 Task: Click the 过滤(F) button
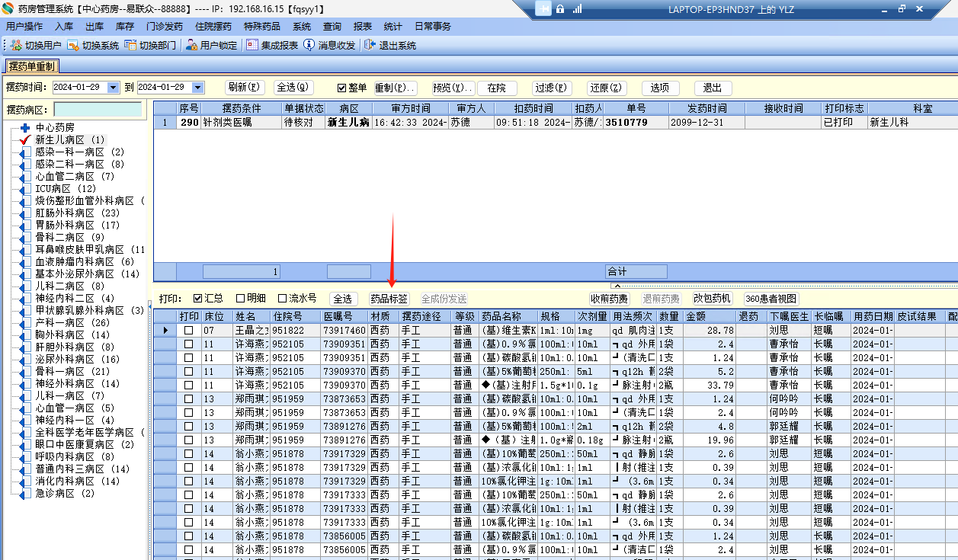pos(552,88)
